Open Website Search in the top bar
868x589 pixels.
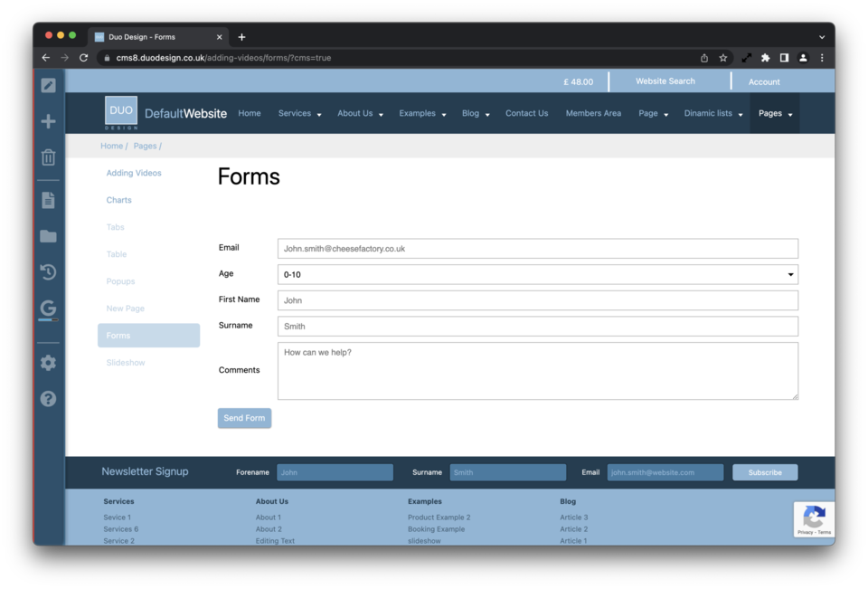pyautogui.click(x=665, y=81)
